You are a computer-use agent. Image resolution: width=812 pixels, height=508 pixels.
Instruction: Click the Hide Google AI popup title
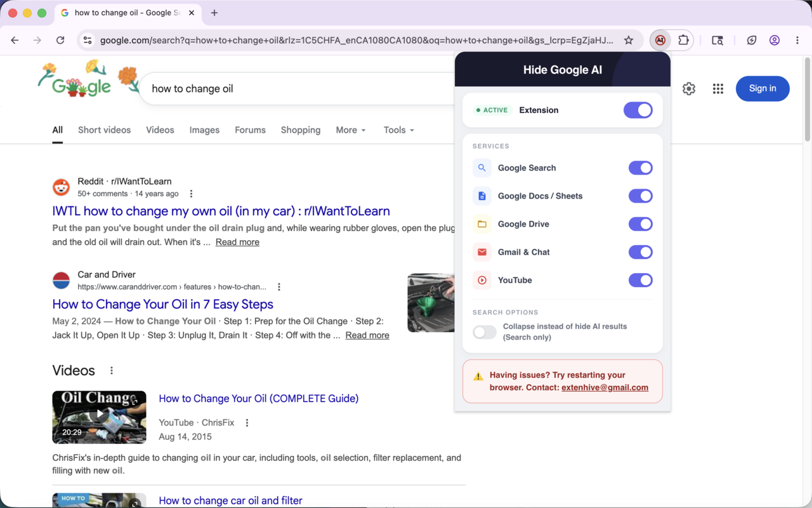563,70
